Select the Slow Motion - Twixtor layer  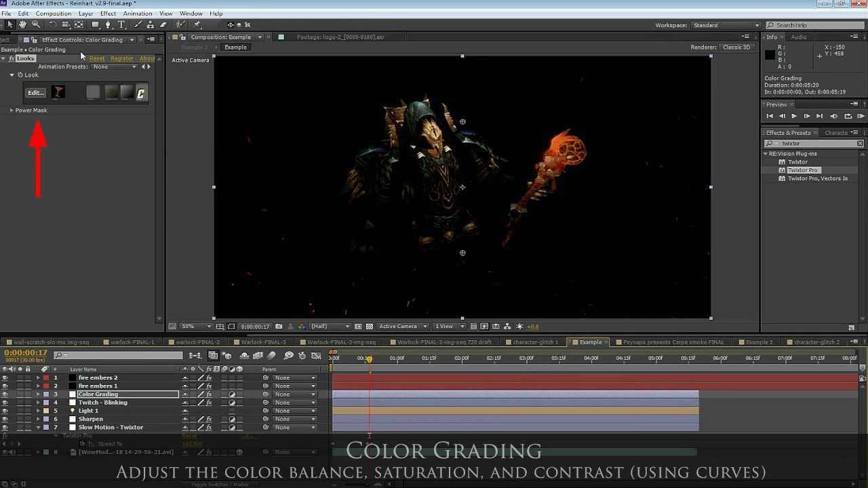(111, 428)
